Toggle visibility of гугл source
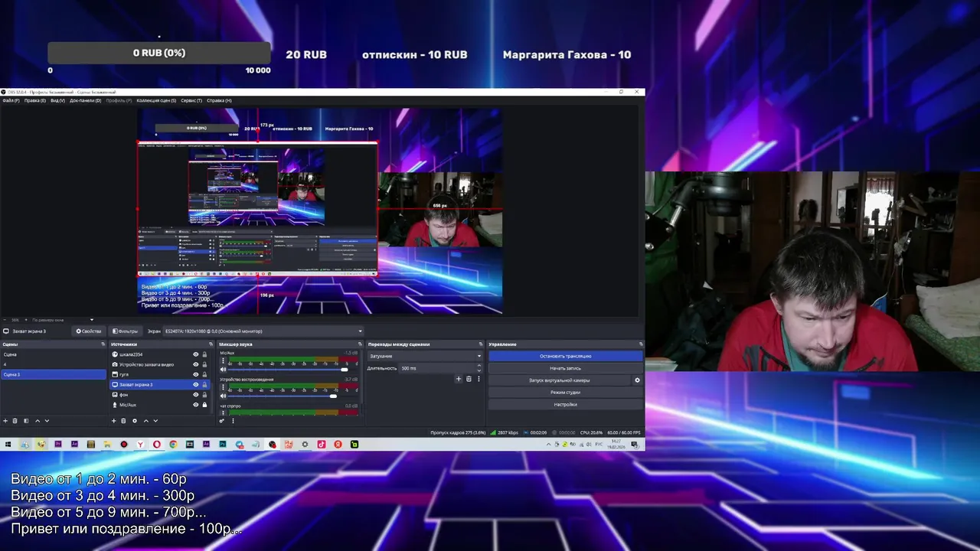 tap(195, 375)
